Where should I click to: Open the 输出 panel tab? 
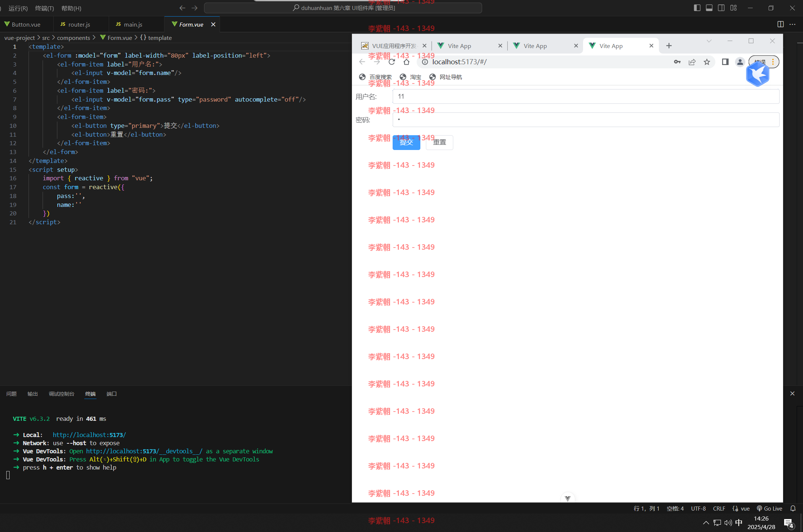tap(33, 394)
